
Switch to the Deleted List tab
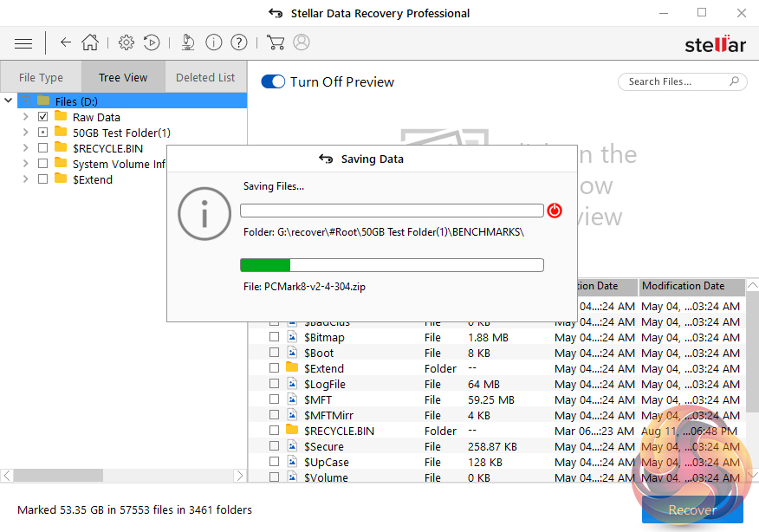tap(205, 77)
